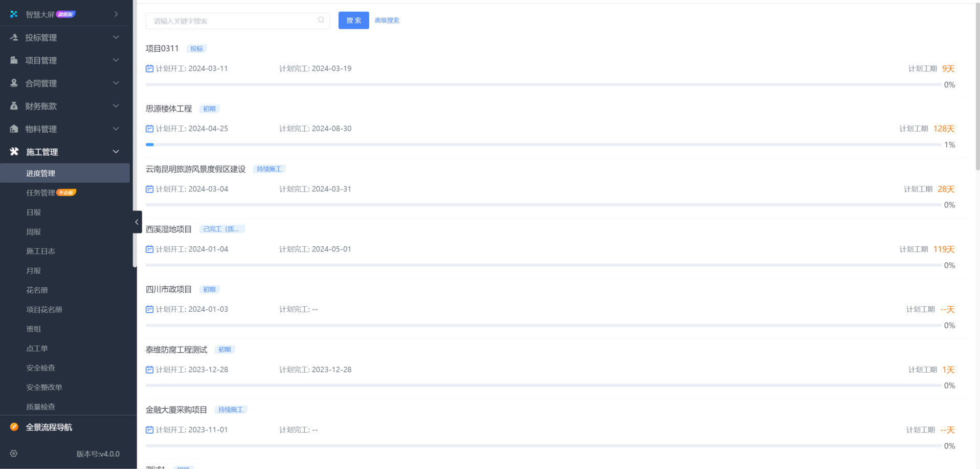Image resolution: width=980 pixels, height=469 pixels.
Task: Expand the 项目管理 menu chevron
Action: pos(116,60)
